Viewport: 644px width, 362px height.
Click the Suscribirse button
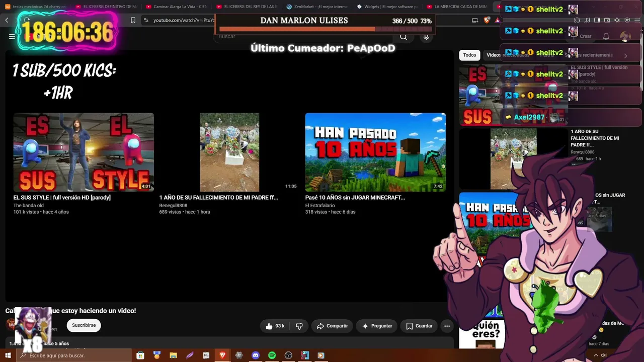84,325
